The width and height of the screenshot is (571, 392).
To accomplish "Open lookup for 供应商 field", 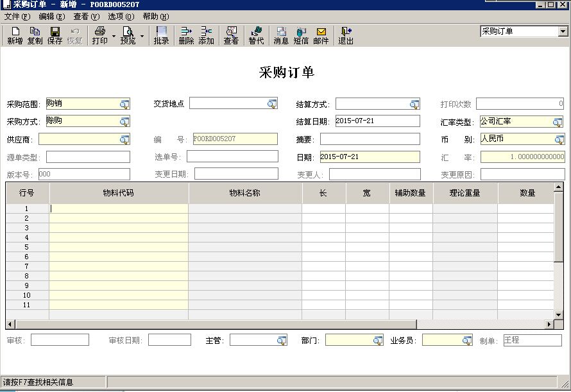I will click(124, 139).
